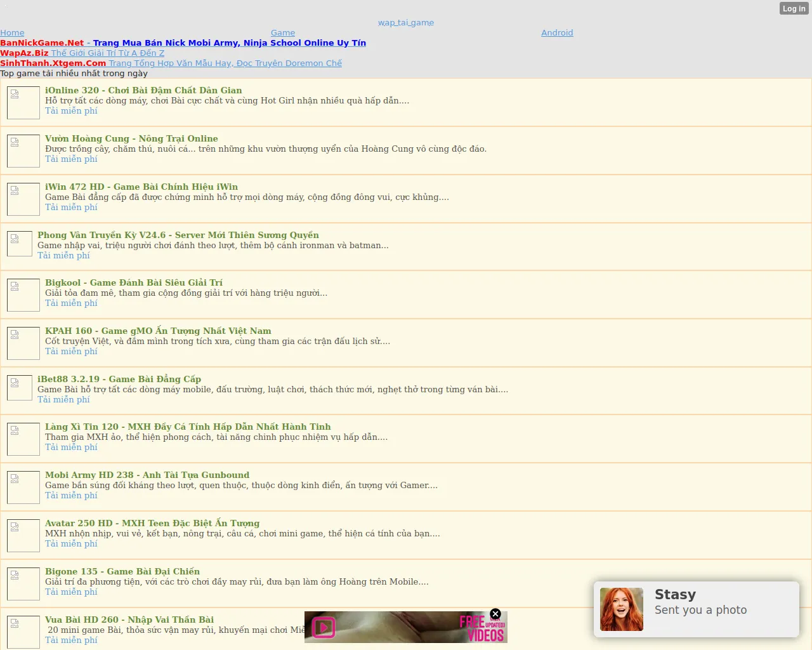Open KPAH 160 - Game gMO title
This screenshot has height=650, width=812.
(x=158, y=331)
